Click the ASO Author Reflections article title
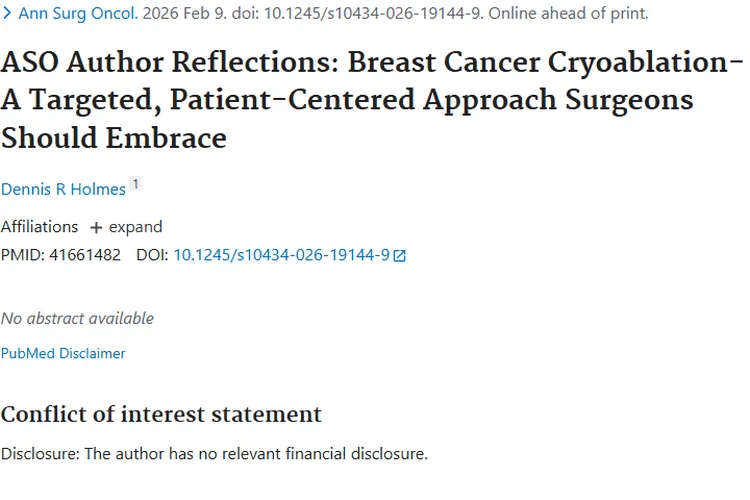This screenshot has width=750, height=500. click(370, 99)
